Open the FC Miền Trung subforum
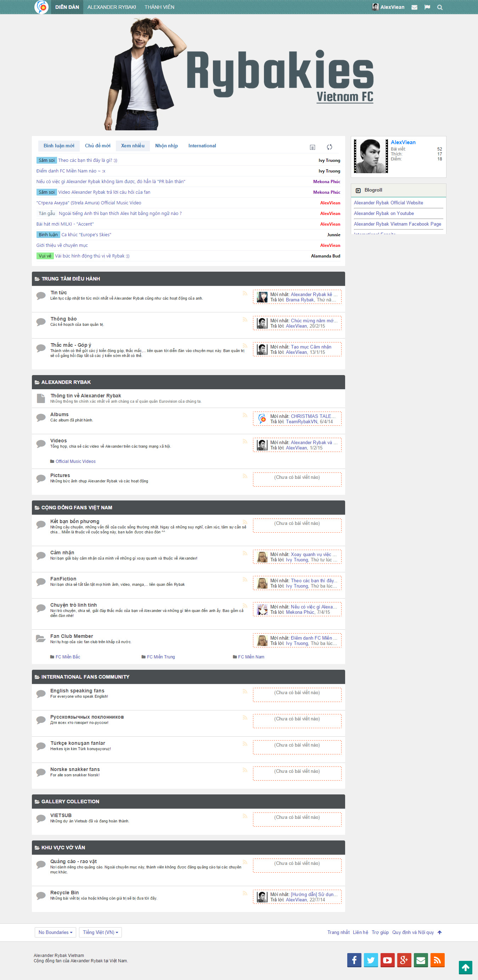The height and width of the screenshot is (980, 478). coord(161,657)
